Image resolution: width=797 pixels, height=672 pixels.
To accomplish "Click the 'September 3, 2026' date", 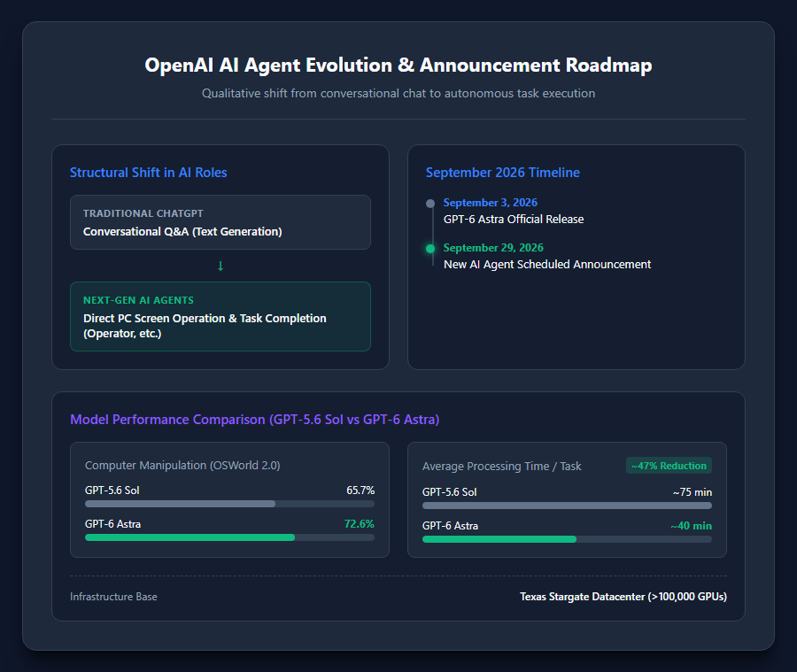I will coord(491,203).
